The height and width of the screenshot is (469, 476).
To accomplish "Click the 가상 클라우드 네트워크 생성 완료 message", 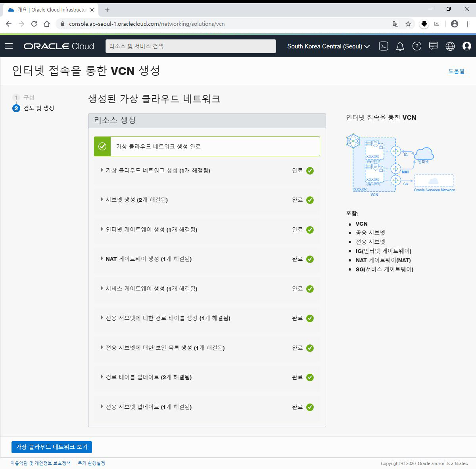I will click(x=158, y=146).
